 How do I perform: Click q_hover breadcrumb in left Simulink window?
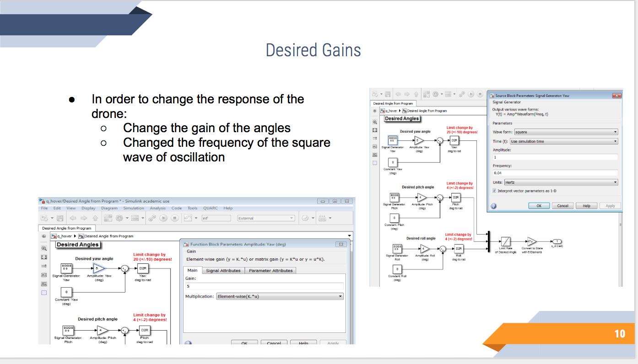tap(64, 236)
